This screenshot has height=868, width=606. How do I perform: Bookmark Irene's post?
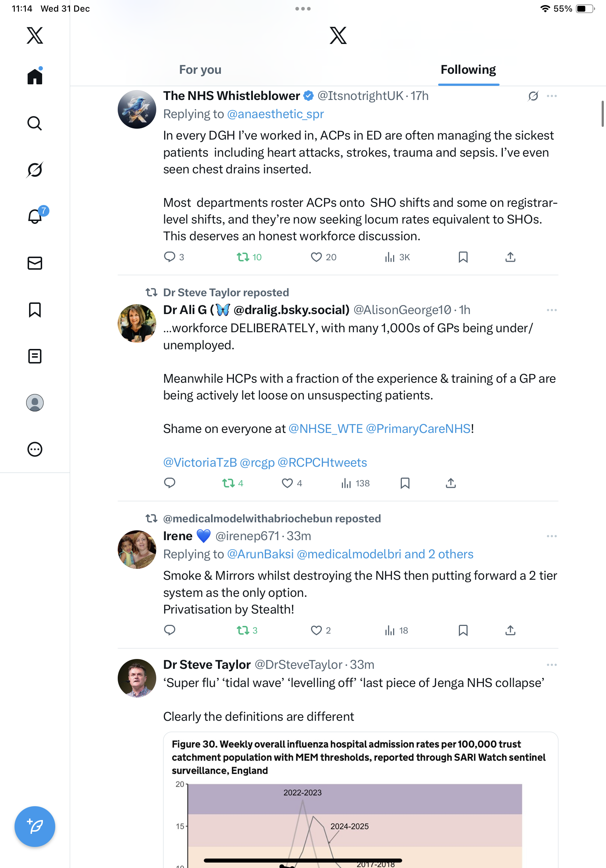[463, 630]
